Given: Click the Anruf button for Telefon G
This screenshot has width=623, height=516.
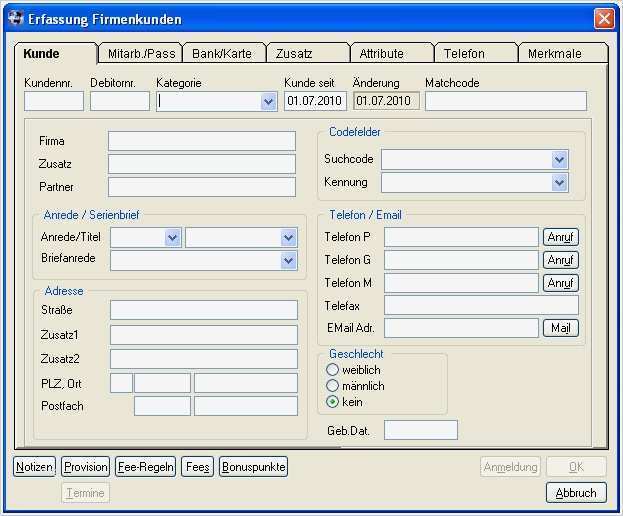Looking at the screenshot, I should click(x=561, y=260).
